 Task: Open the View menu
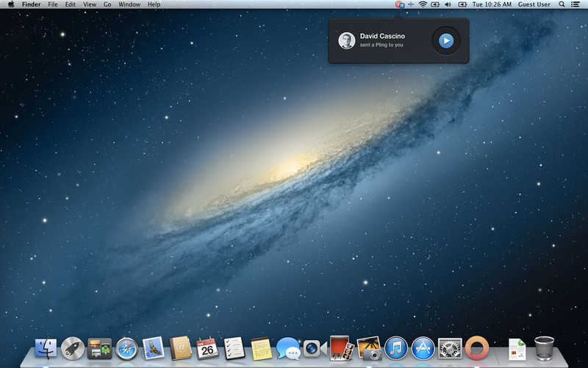[90, 4]
